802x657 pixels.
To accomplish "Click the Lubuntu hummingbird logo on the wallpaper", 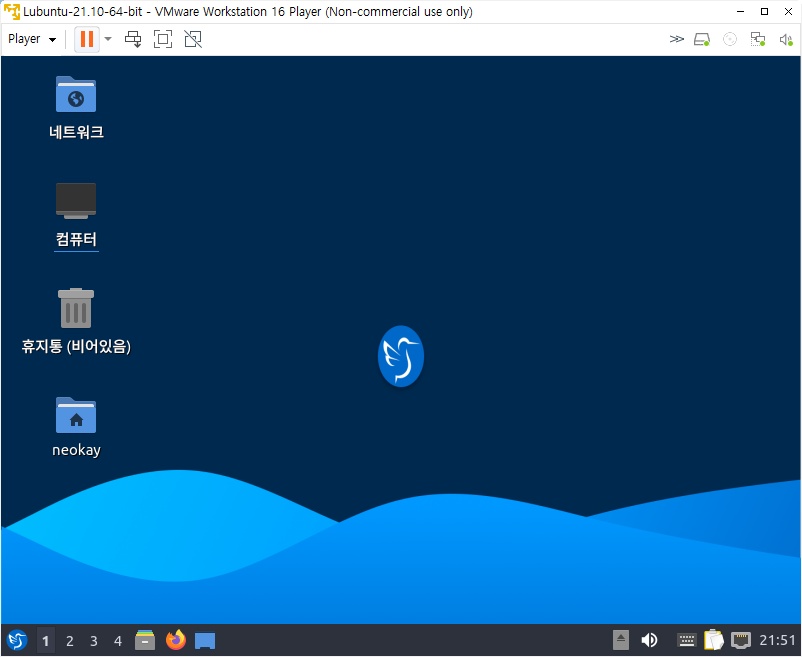I will click(x=400, y=356).
